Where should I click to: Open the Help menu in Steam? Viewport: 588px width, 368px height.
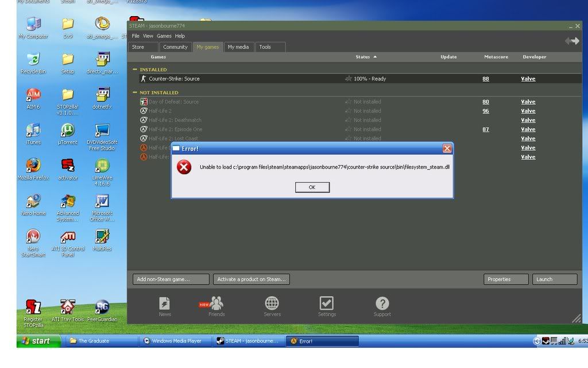tap(180, 36)
